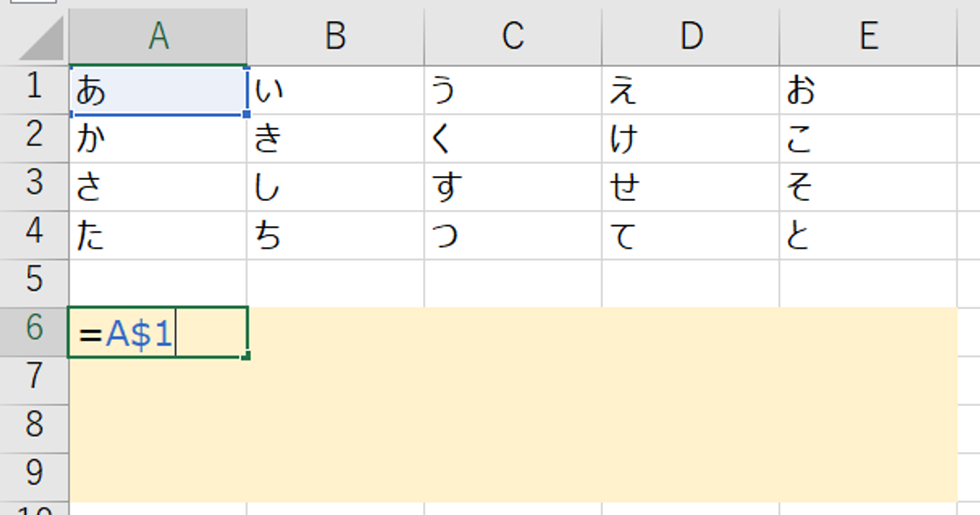Click the cell containing か

tap(158, 138)
